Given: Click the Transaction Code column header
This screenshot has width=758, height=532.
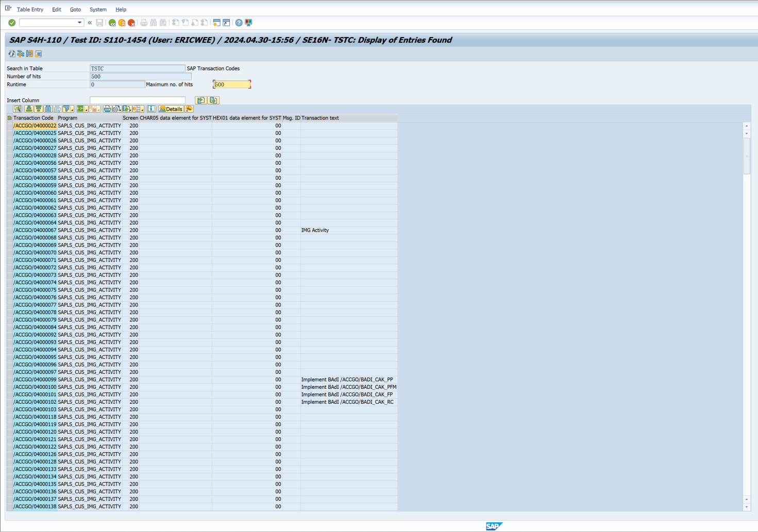Looking at the screenshot, I should coord(33,118).
